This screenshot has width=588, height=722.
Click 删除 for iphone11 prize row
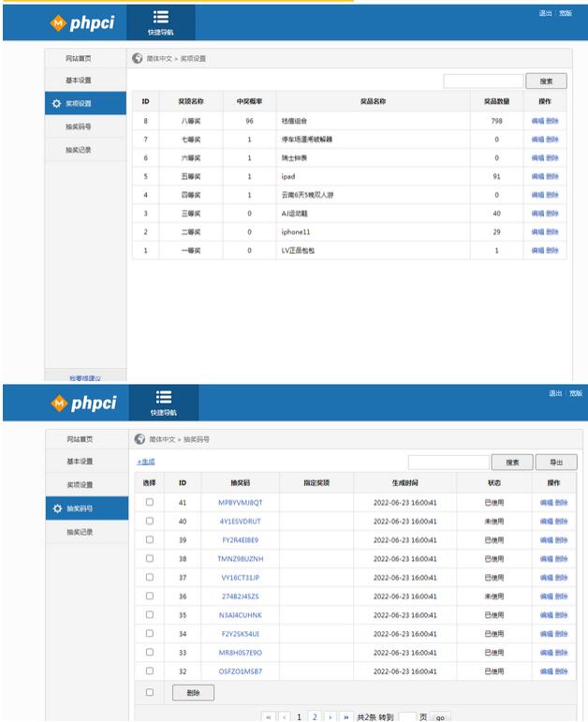tap(552, 231)
